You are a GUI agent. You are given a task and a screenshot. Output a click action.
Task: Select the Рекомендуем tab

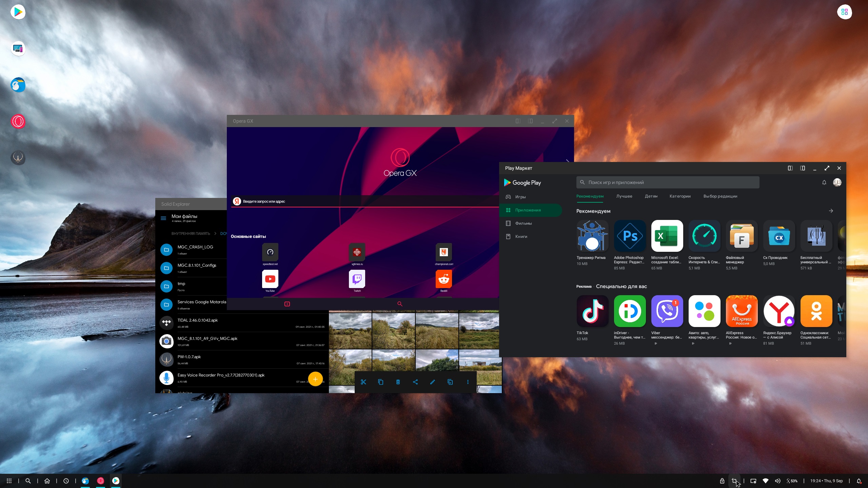point(590,196)
